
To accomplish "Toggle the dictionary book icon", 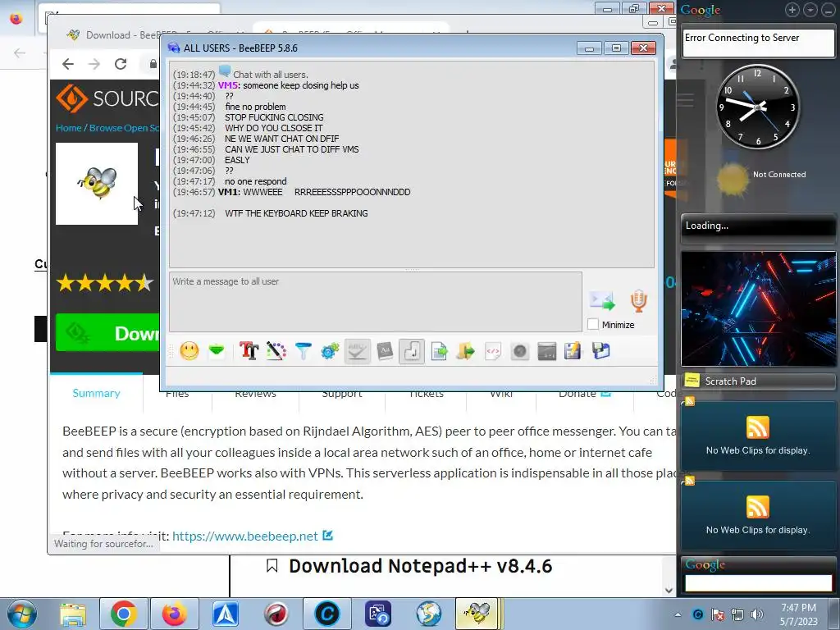I will (385, 351).
